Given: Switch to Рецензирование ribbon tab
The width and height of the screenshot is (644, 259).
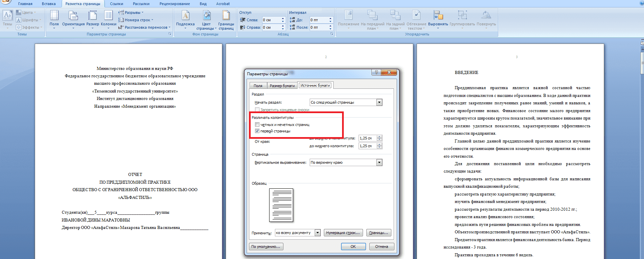Looking at the screenshot, I should tap(175, 4).
